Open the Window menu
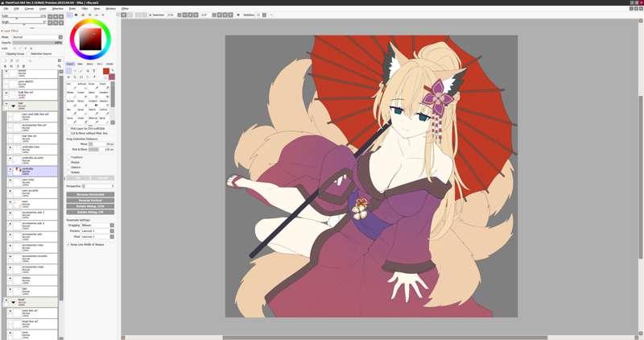Screen dimensions: 644x340 [111, 8]
